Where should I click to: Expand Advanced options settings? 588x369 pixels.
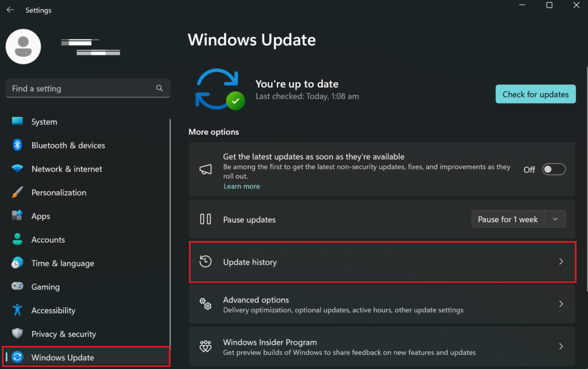point(560,304)
